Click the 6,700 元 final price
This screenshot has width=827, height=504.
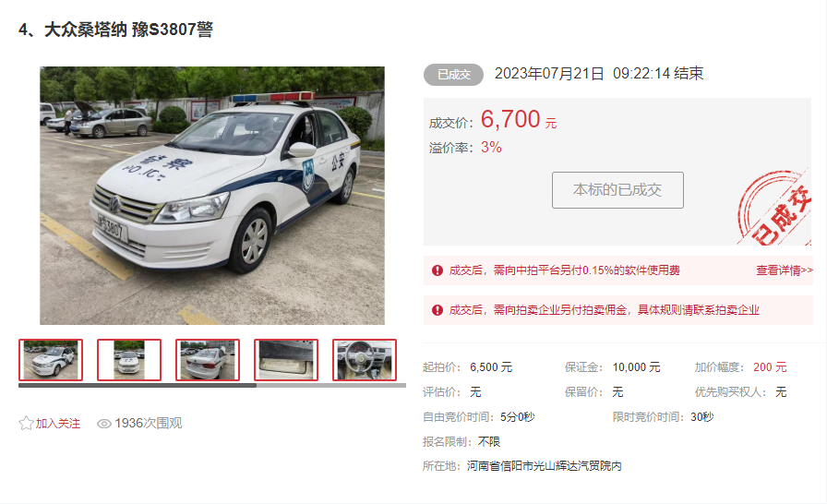(x=519, y=120)
